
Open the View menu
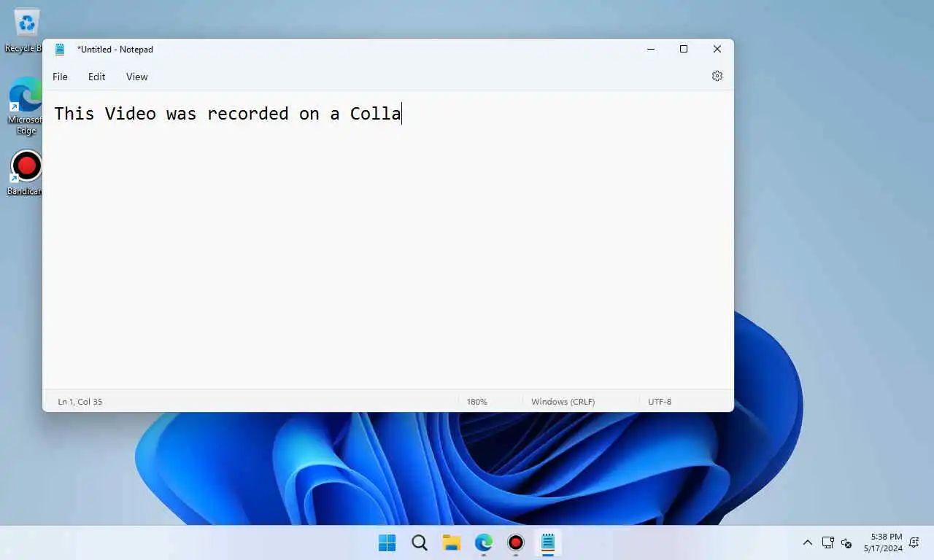(136, 77)
